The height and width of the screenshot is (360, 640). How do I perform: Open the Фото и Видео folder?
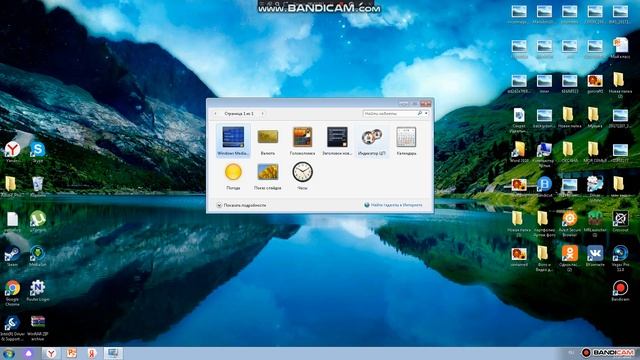(544, 258)
